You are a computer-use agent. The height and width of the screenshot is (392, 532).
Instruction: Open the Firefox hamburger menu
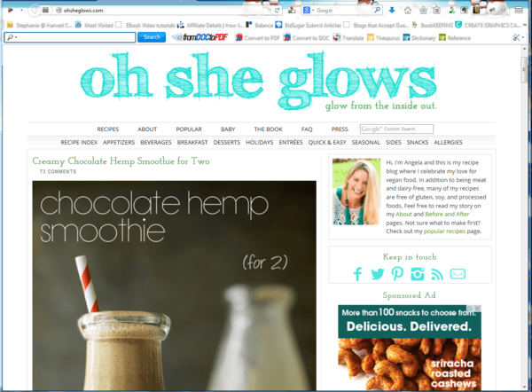(x=519, y=10)
